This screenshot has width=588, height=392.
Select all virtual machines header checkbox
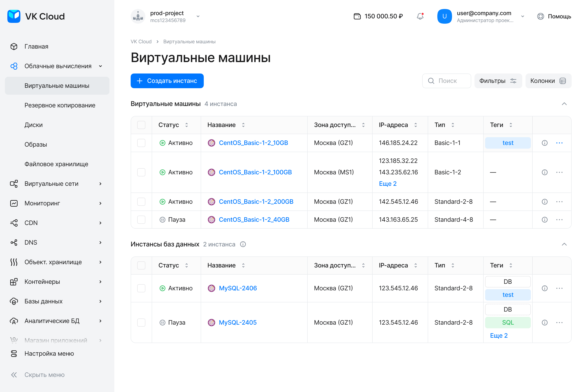(141, 125)
